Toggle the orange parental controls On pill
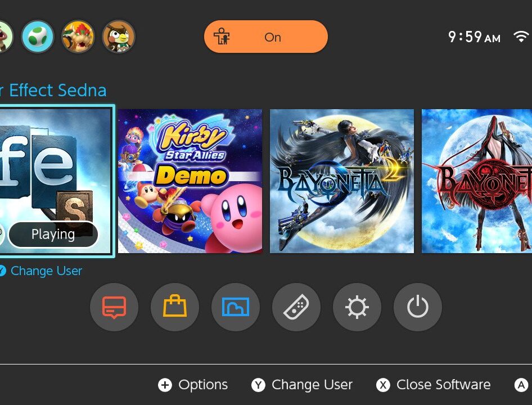 click(265, 37)
